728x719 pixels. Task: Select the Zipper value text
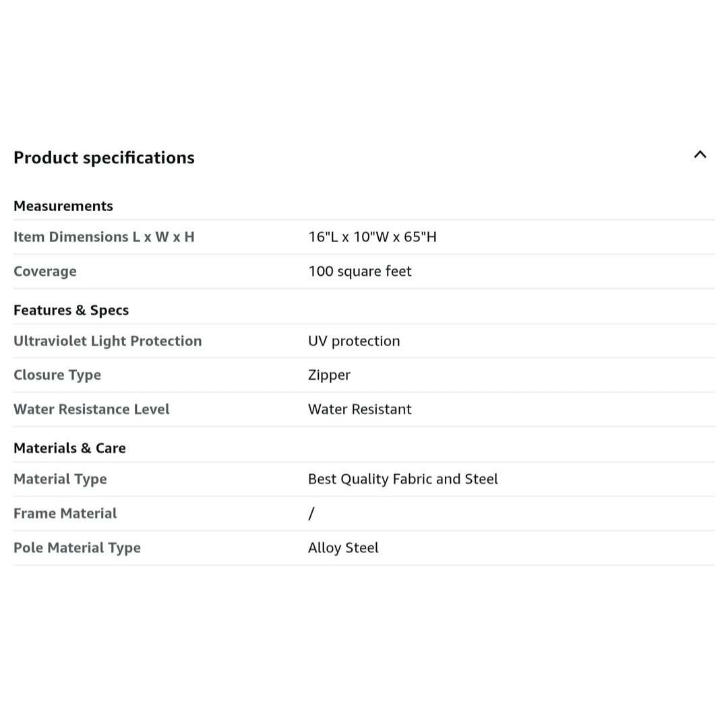(329, 375)
